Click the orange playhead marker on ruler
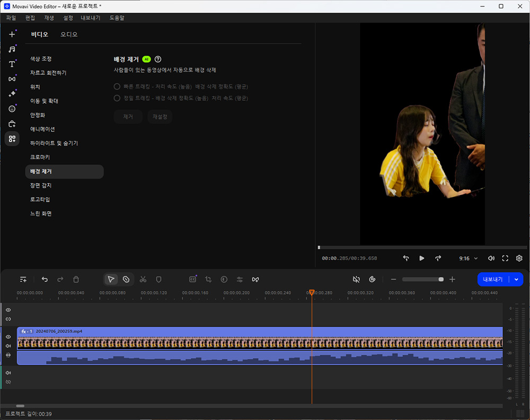The width and height of the screenshot is (530, 420). [312, 292]
